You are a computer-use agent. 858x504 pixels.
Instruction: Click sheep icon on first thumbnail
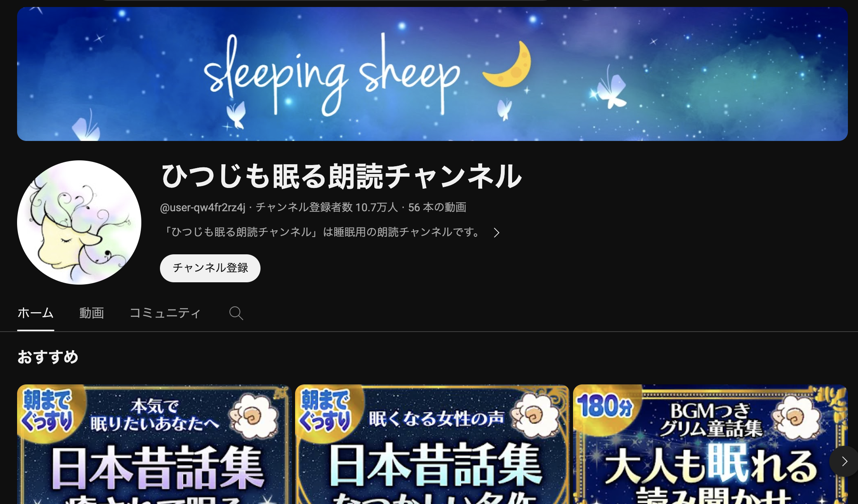(253, 416)
